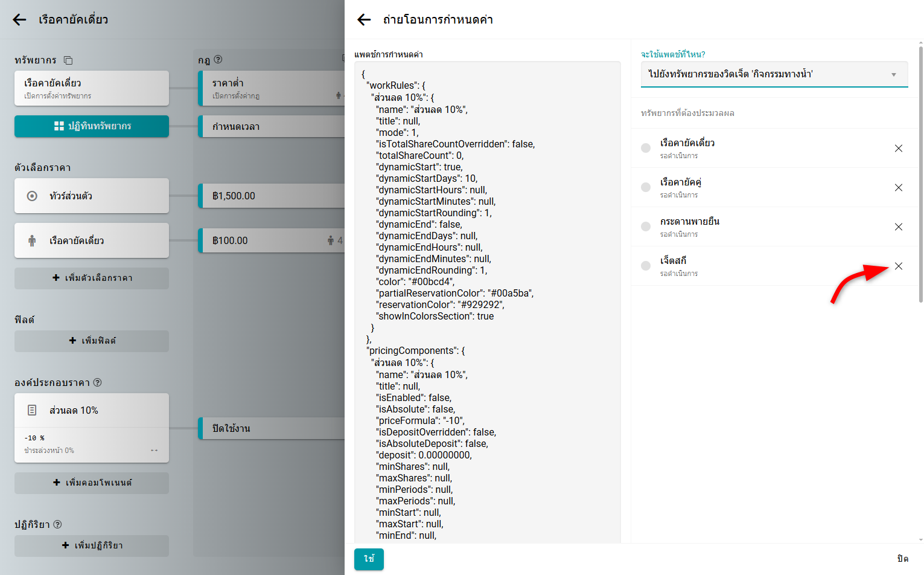Click back arrow in ถ่ายโอนการกำหนดค่า panel header
924x575 pixels.
(364, 20)
